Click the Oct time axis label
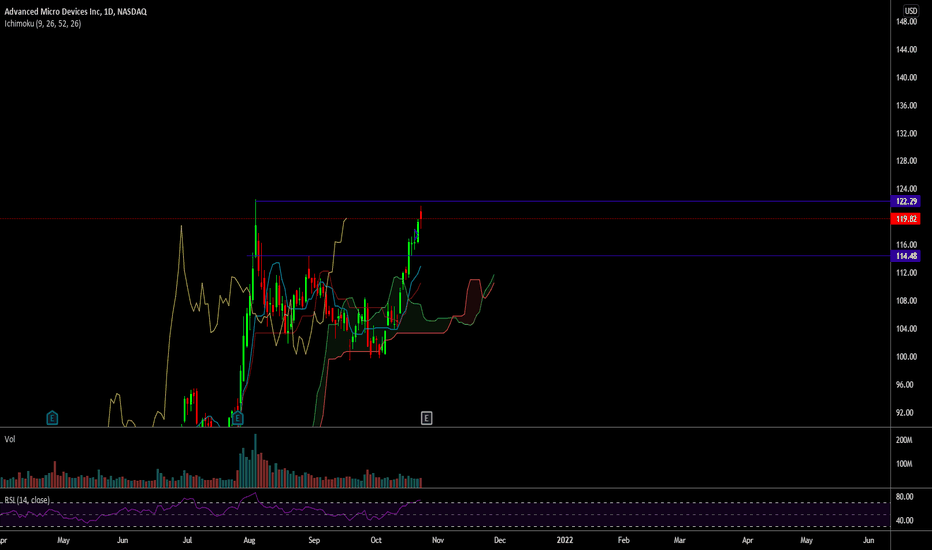This screenshot has width=932, height=550. coord(376,540)
